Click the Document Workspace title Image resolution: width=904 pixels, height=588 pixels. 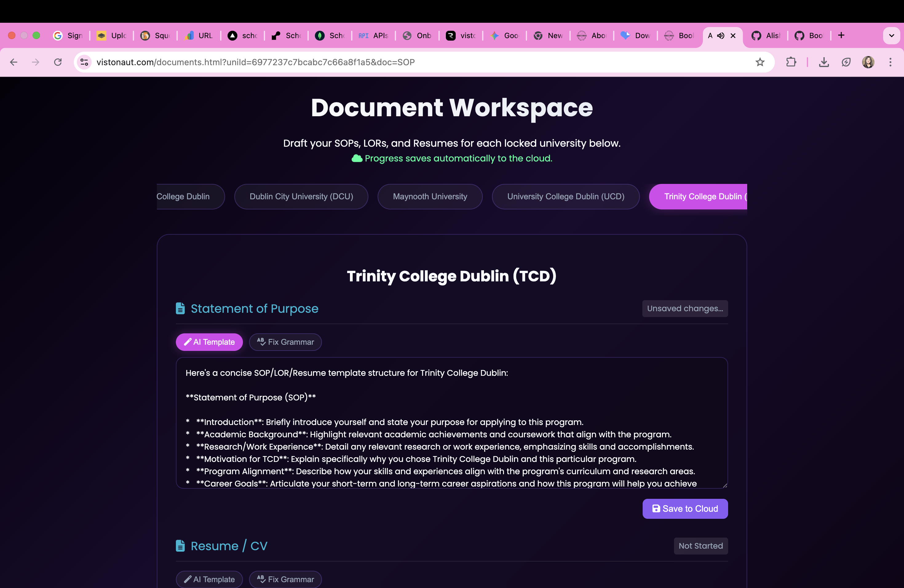click(452, 108)
